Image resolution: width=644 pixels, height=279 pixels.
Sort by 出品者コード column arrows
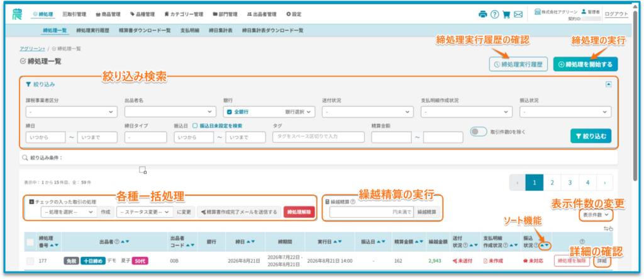(x=190, y=245)
